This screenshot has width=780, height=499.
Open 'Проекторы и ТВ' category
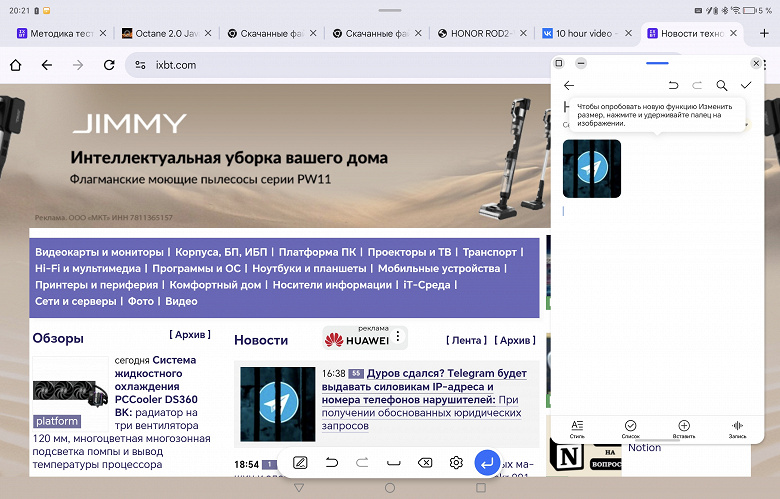409,252
